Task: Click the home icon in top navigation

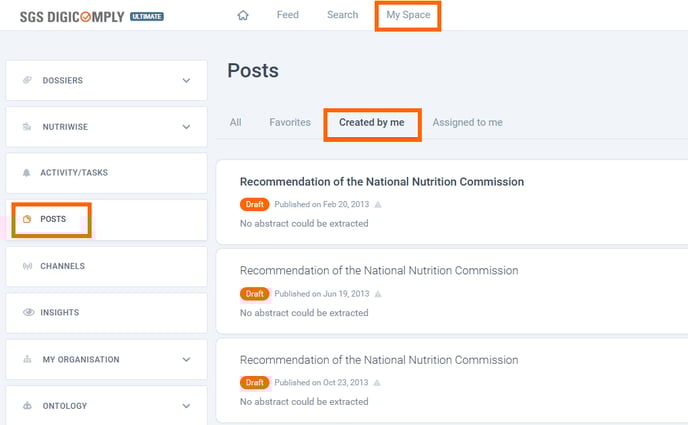Action: (x=242, y=15)
